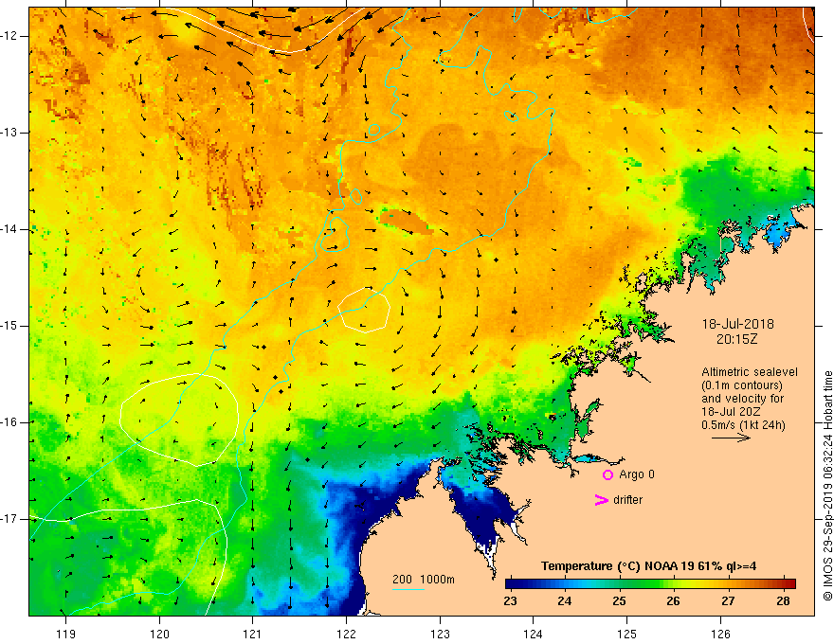Viewport: 834px width, 644px height.
Task: Click the temperature color scale bar
Action: click(650, 583)
